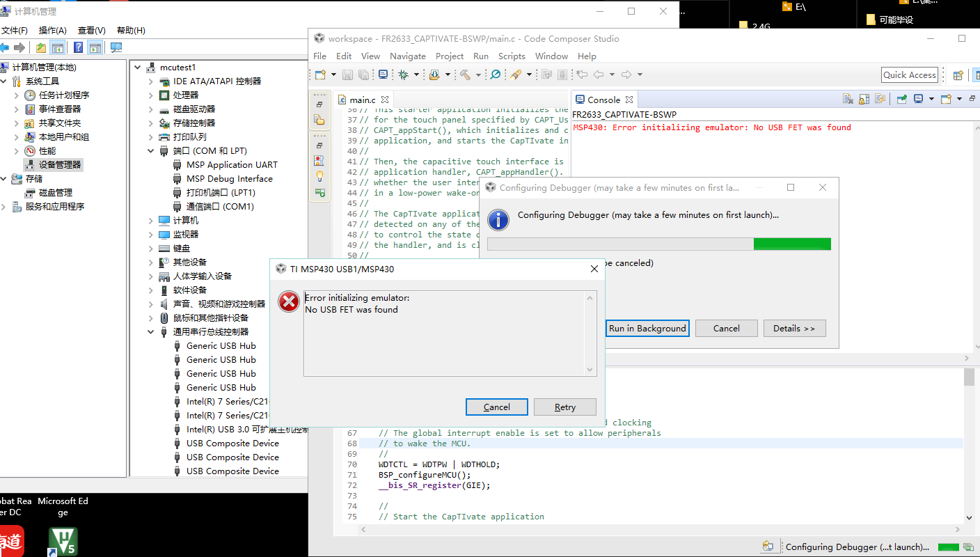Click Run in Background button
The width and height of the screenshot is (980, 557).
click(647, 329)
